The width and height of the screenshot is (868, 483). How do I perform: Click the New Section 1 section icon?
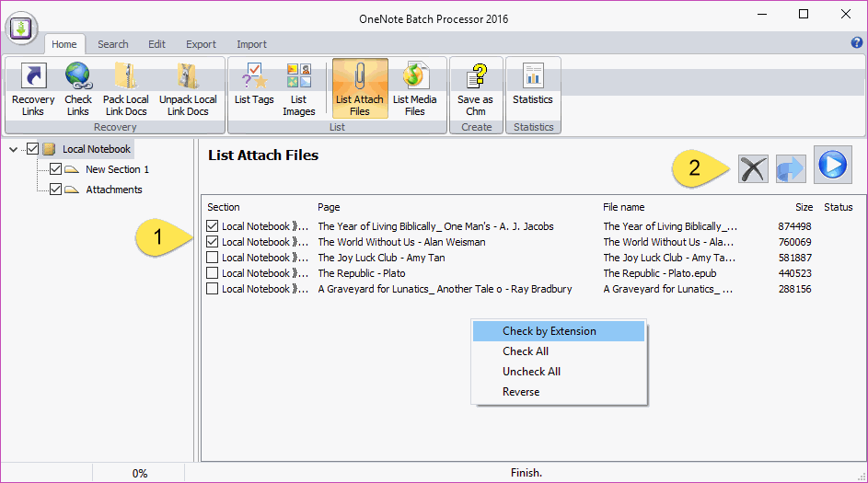72,169
